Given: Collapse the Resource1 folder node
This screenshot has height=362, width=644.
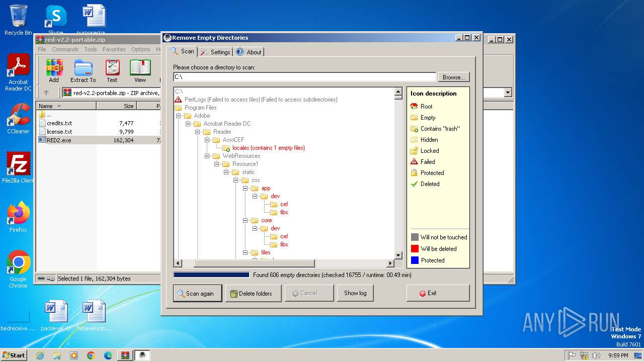Looking at the screenshot, I should [x=216, y=164].
